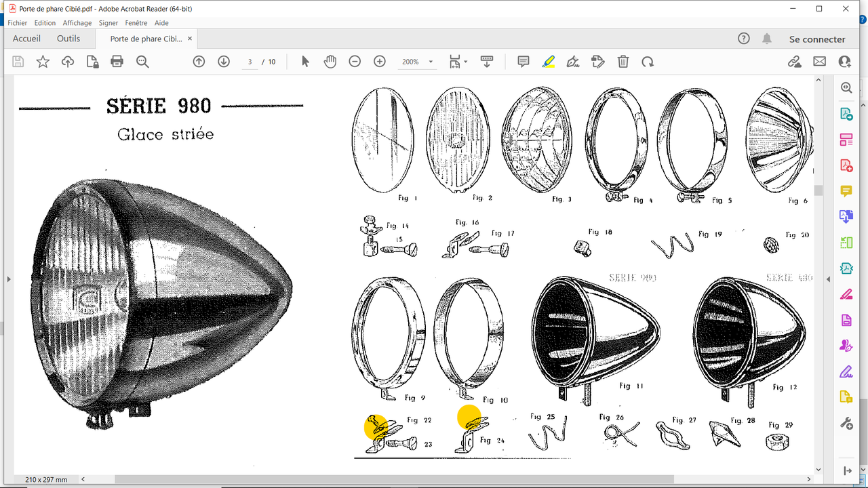Go to the next page arrow
Viewport: 868px width, 488px height.
click(224, 62)
